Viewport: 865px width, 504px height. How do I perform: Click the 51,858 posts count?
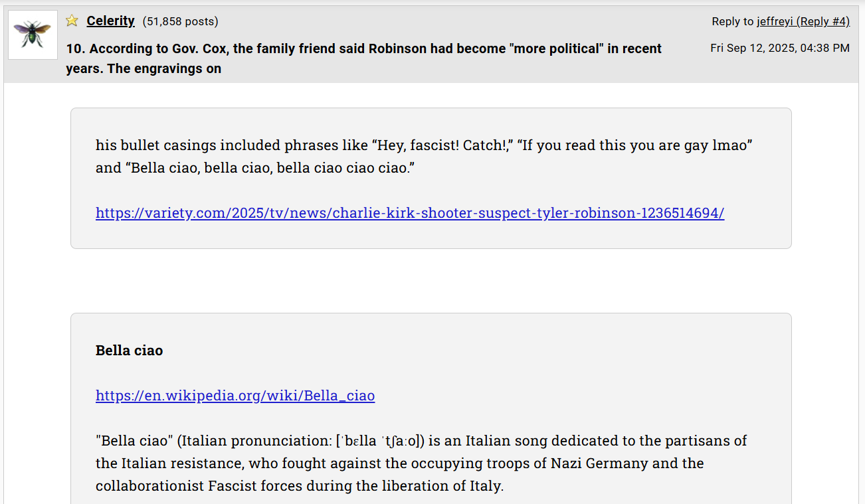[180, 21]
